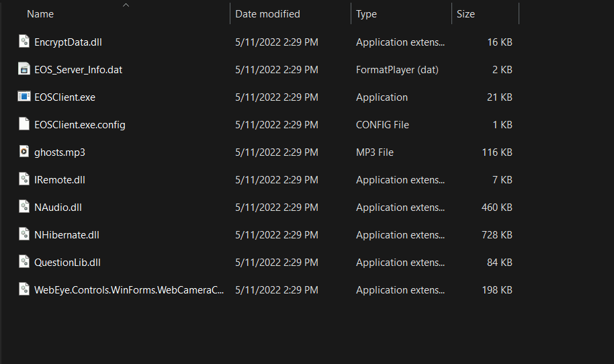
Task: Click the FormatPlayer (dat) type cell
Action: coord(397,70)
